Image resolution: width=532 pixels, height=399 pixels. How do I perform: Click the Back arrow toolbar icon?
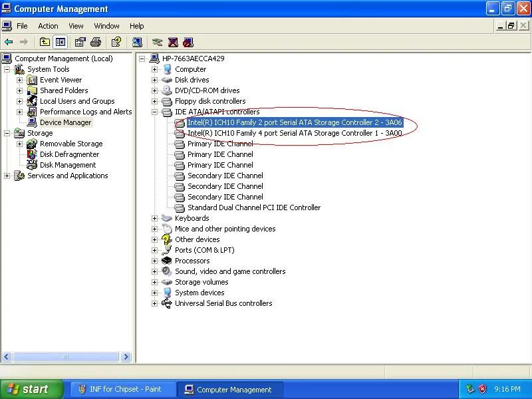[x=9, y=42]
